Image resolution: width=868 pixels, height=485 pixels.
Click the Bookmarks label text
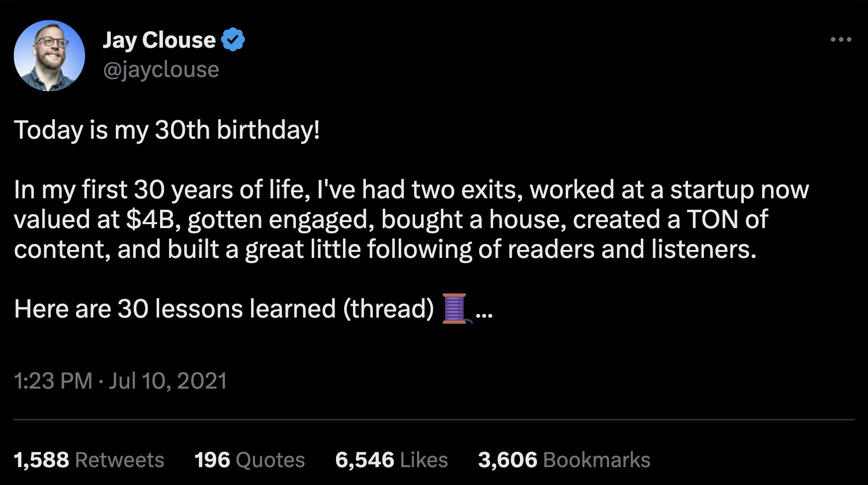point(598,460)
